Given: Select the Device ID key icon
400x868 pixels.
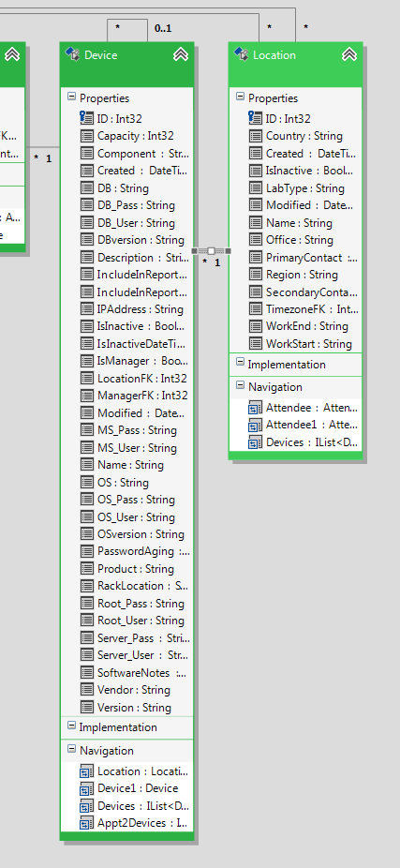Looking at the screenshot, I should pos(87,118).
